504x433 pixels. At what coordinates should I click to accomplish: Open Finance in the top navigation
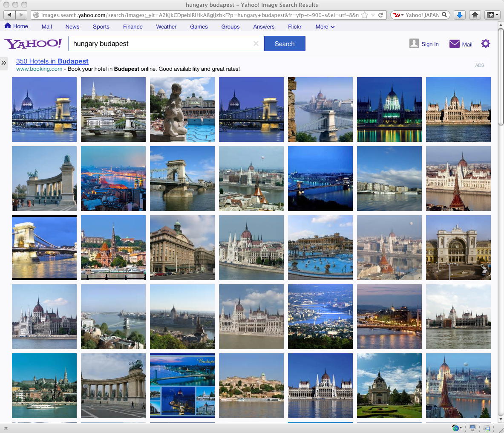[133, 27]
